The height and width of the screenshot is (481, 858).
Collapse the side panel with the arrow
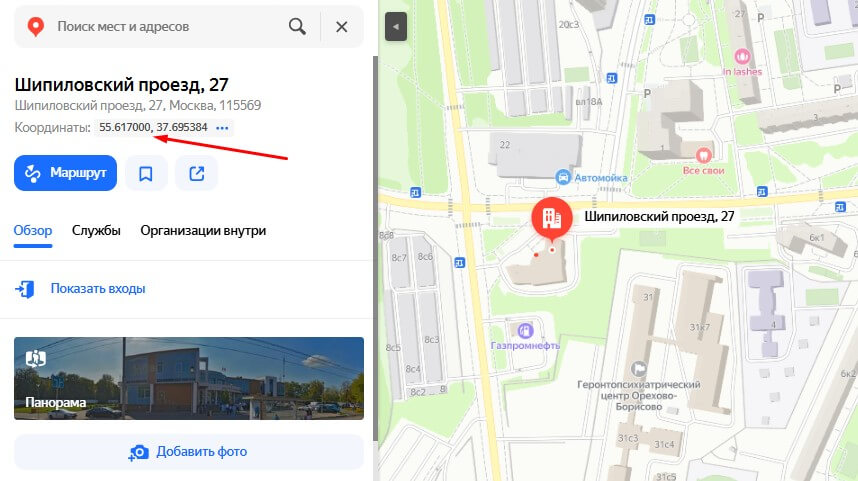(396, 26)
